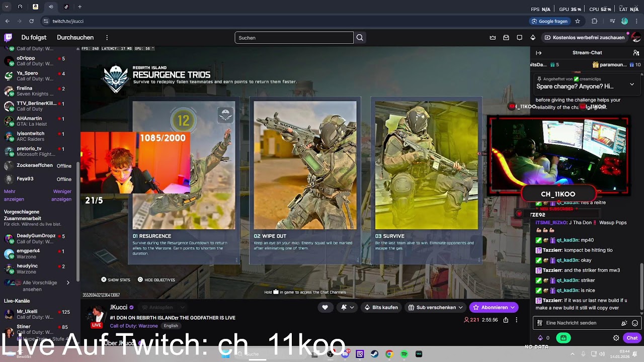This screenshot has height=362, width=644.
Task: Show more followed channels via Mehr anzeigen
Action: (14, 195)
